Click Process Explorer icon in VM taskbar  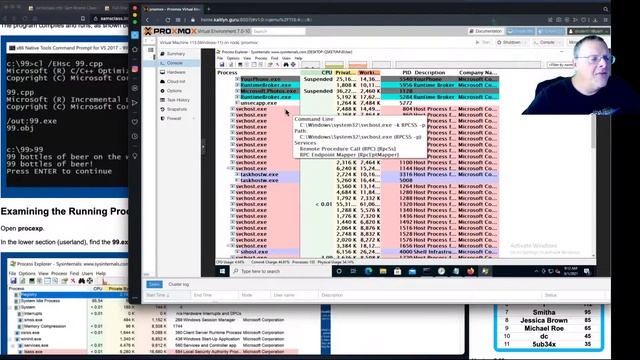485,271
